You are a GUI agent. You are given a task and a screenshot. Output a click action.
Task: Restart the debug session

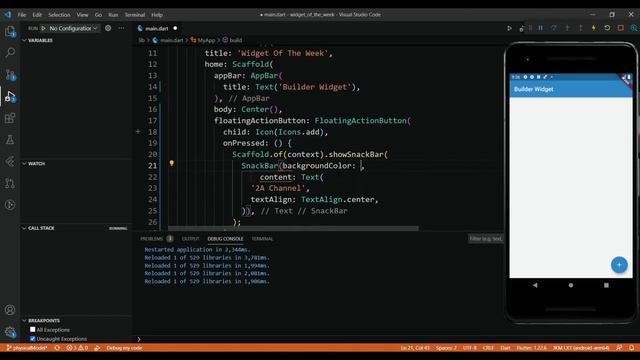607,28
